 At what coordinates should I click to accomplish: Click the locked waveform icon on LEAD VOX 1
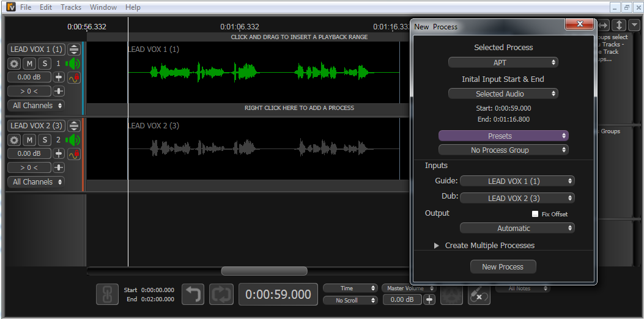click(x=74, y=78)
